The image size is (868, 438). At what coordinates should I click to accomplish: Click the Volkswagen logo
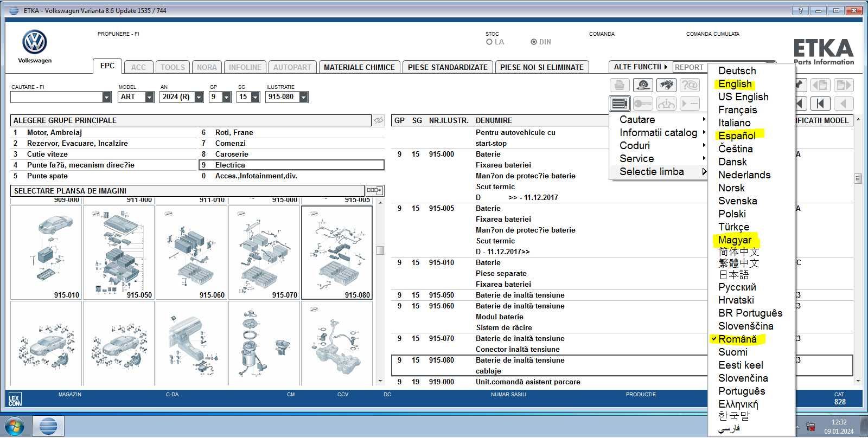tap(35, 42)
